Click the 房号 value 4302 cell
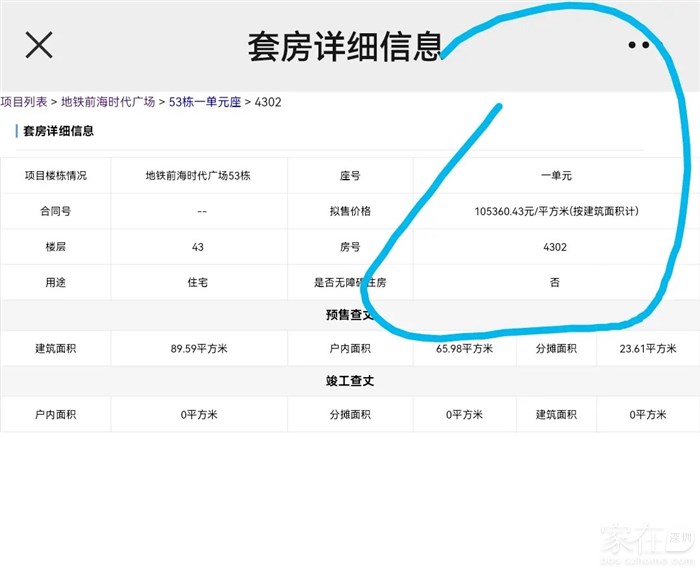 point(554,247)
